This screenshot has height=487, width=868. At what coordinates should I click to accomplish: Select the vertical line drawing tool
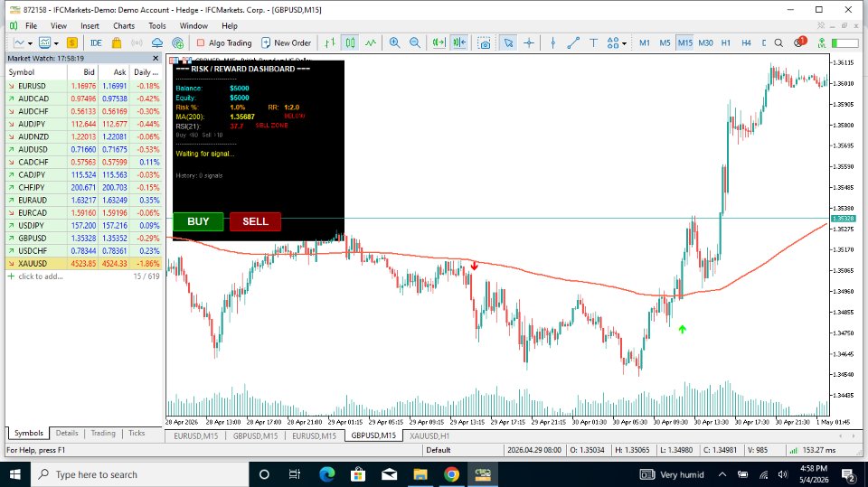pyautogui.click(x=553, y=42)
